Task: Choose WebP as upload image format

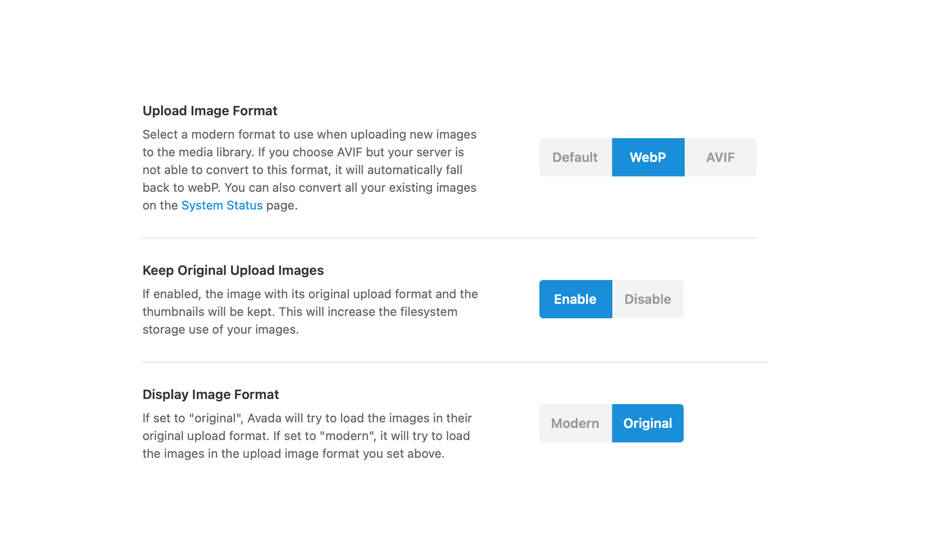Action: point(648,157)
